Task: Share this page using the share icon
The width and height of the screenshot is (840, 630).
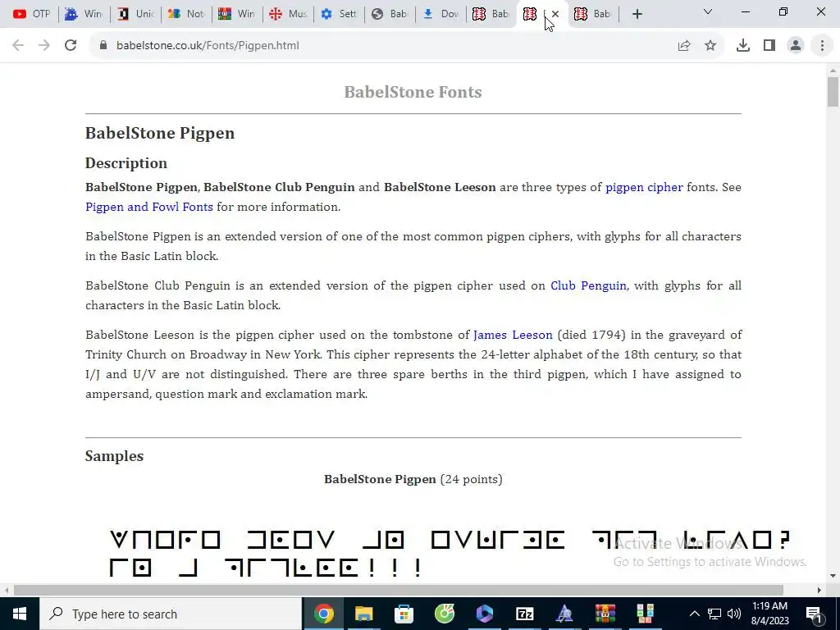Action: click(x=684, y=46)
